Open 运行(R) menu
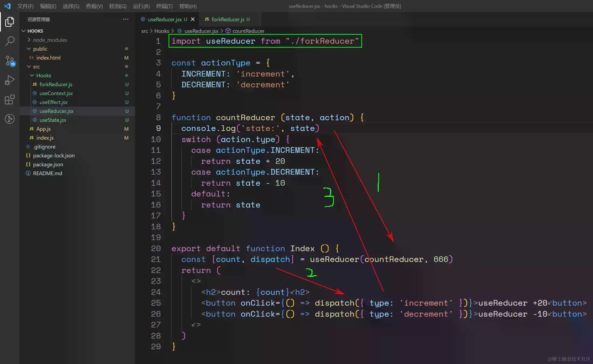The height and width of the screenshot is (364, 593). point(141,6)
